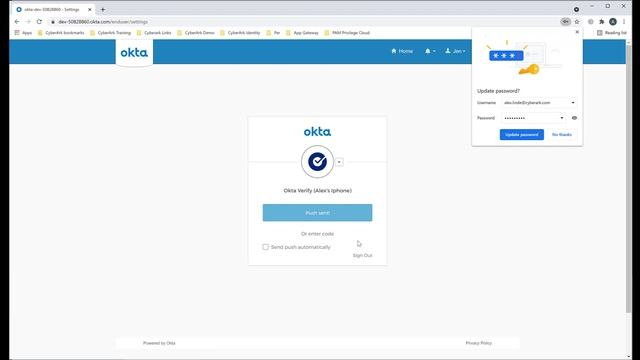Click the browser forward arrow
Viewport: 640px width, 360px height.
[28, 22]
